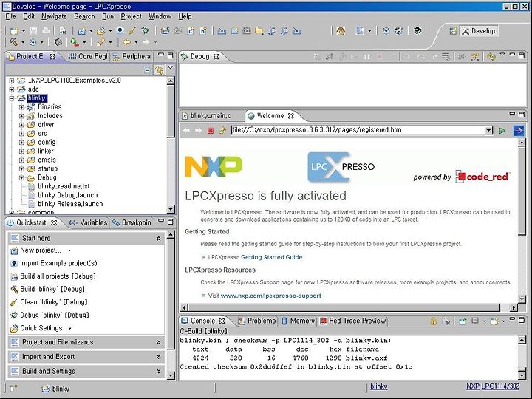Collapse the blinky project node

click(x=12, y=98)
